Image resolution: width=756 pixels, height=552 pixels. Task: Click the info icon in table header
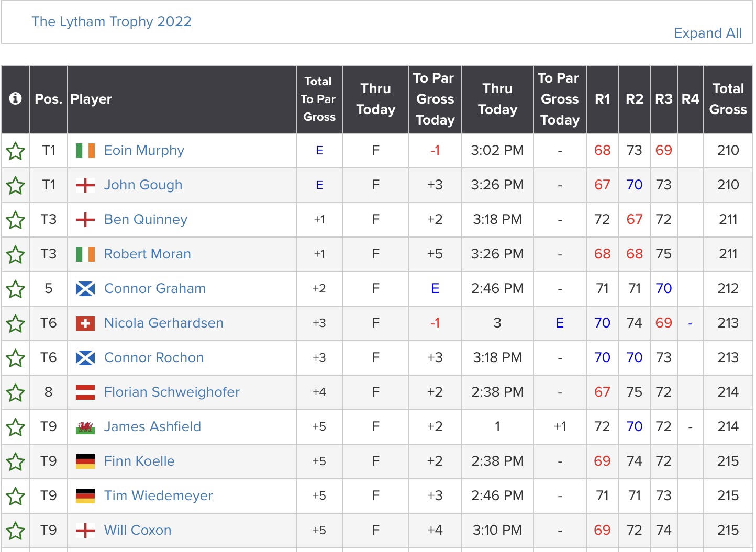point(16,98)
